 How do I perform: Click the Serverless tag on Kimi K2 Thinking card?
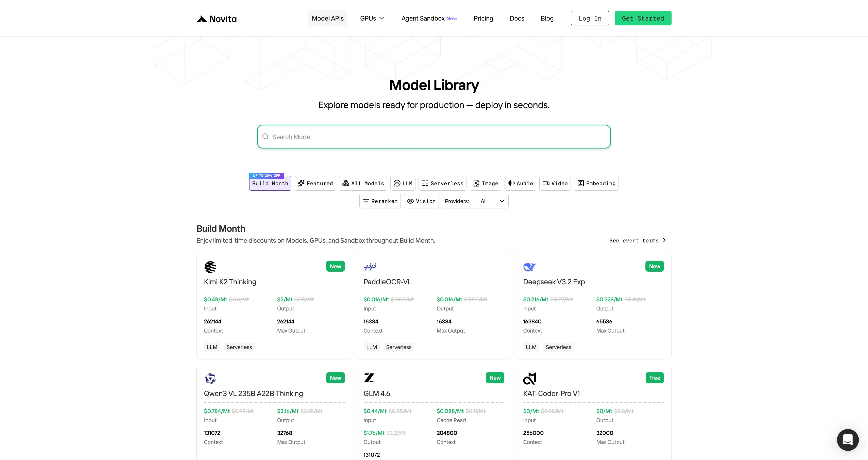(x=239, y=347)
